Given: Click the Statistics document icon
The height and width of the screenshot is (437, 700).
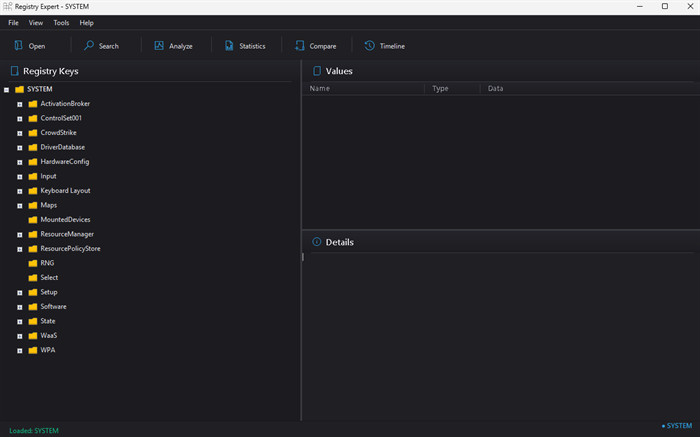Looking at the screenshot, I should click(x=229, y=46).
